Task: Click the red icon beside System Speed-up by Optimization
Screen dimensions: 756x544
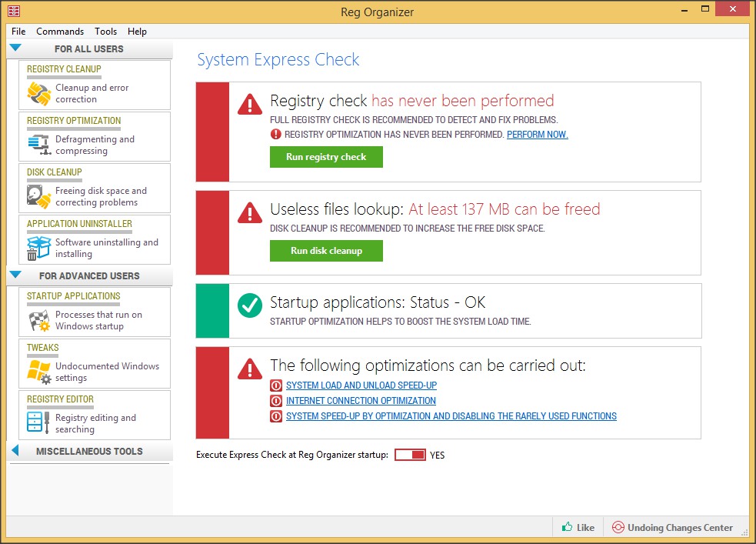Action: click(x=276, y=416)
